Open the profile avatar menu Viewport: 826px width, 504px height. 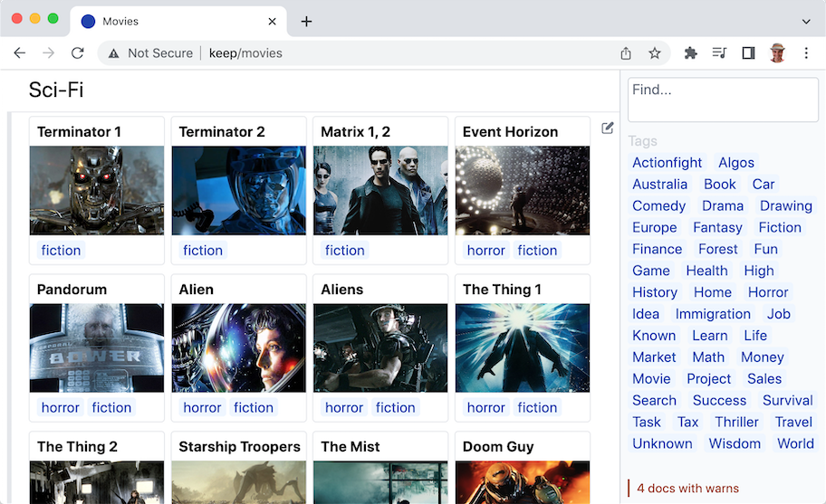point(777,53)
